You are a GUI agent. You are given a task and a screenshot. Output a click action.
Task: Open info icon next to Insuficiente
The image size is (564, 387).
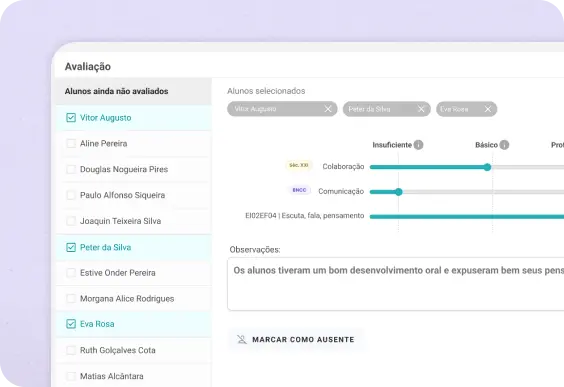point(418,145)
